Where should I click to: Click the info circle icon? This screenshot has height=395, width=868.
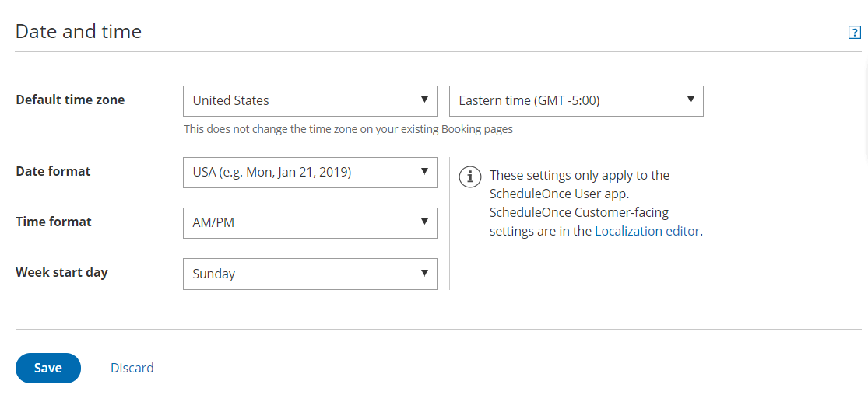(x=469, y=177)
